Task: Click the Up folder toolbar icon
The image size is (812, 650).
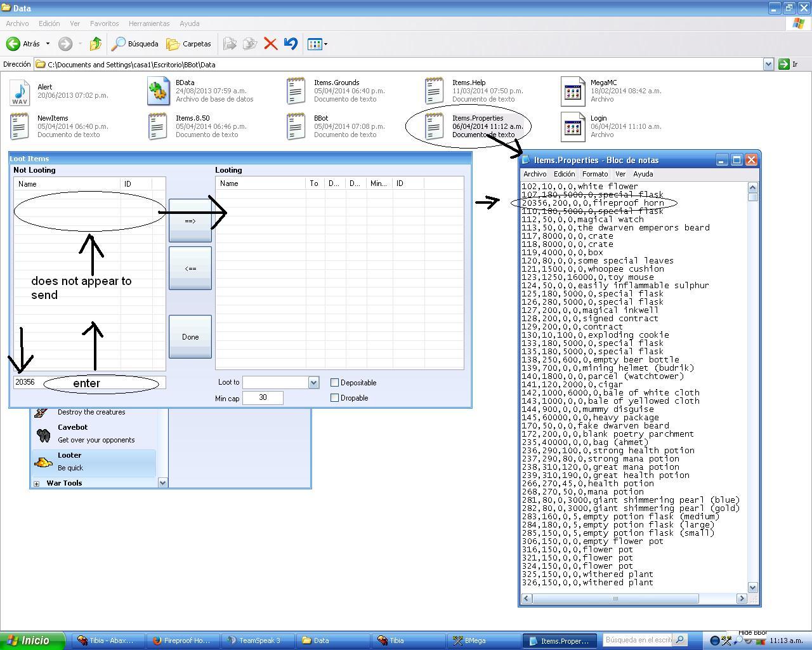Action: pos(96,44)
